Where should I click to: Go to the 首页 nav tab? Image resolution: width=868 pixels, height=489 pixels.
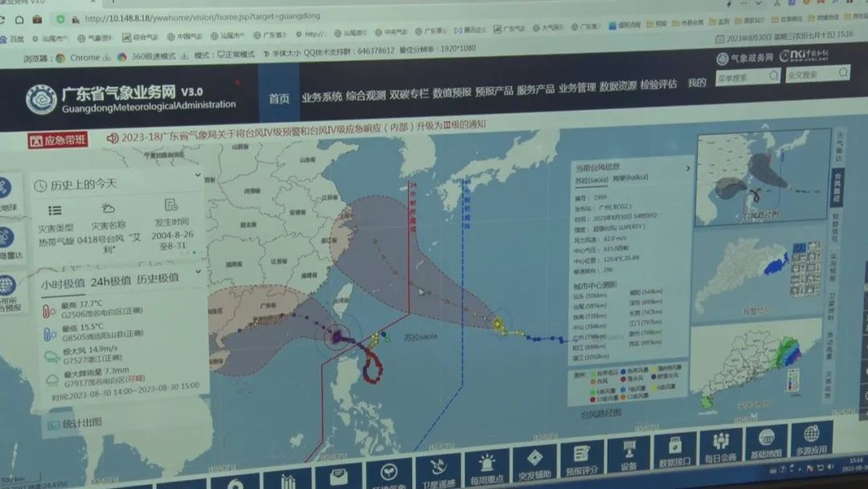tap(279, 99)
